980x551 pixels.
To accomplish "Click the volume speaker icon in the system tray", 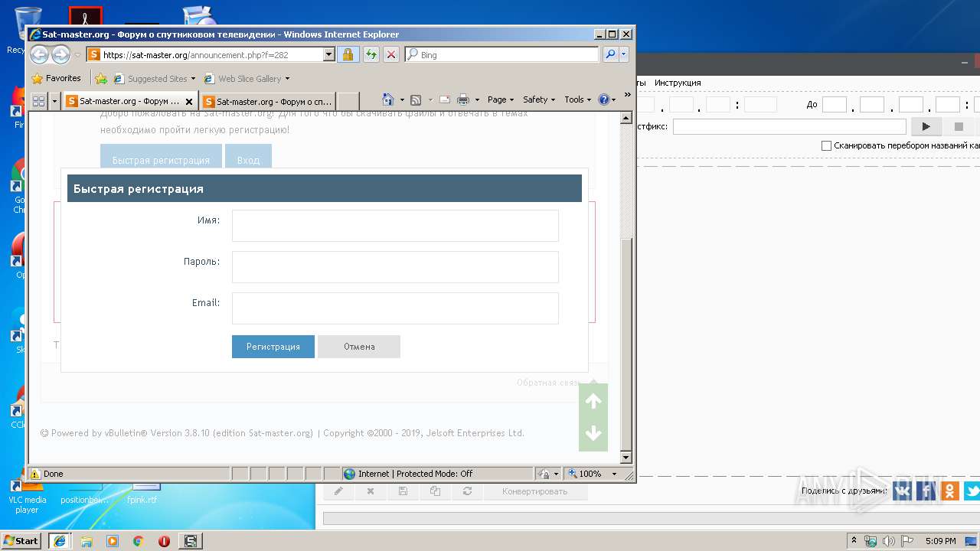I will [x=890, y=541].
